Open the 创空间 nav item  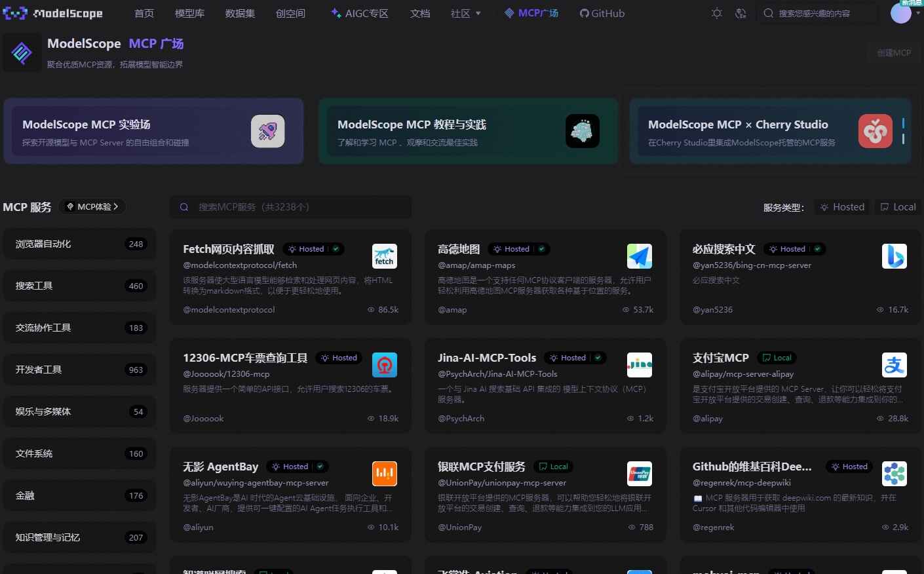point(290,13)
